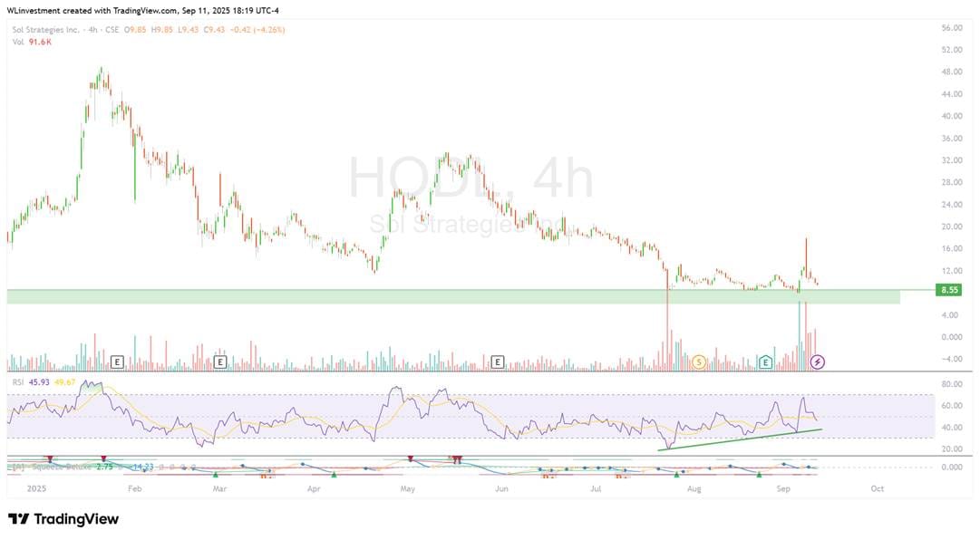Click the green 8.55 price label
This screenshot has height=540, width=980.
point(949,290)
